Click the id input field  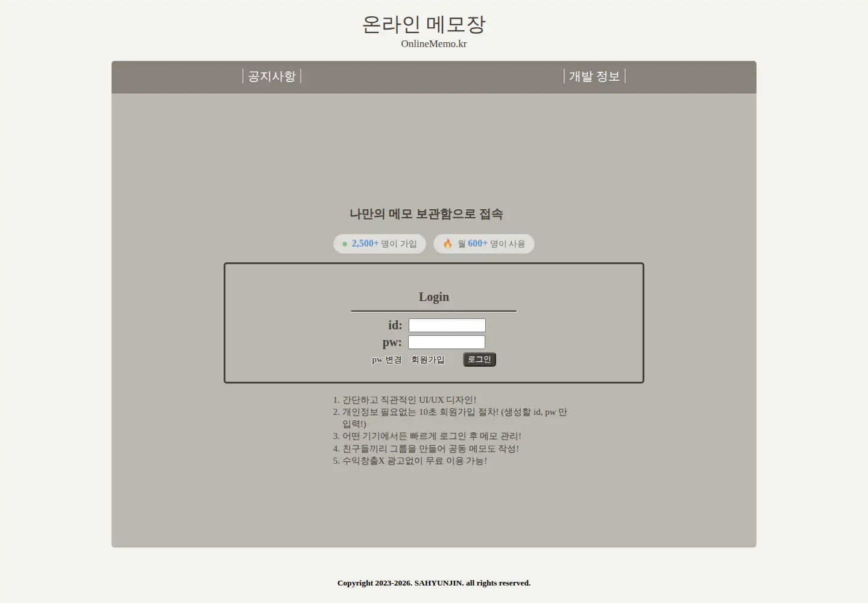coord(447,326)
